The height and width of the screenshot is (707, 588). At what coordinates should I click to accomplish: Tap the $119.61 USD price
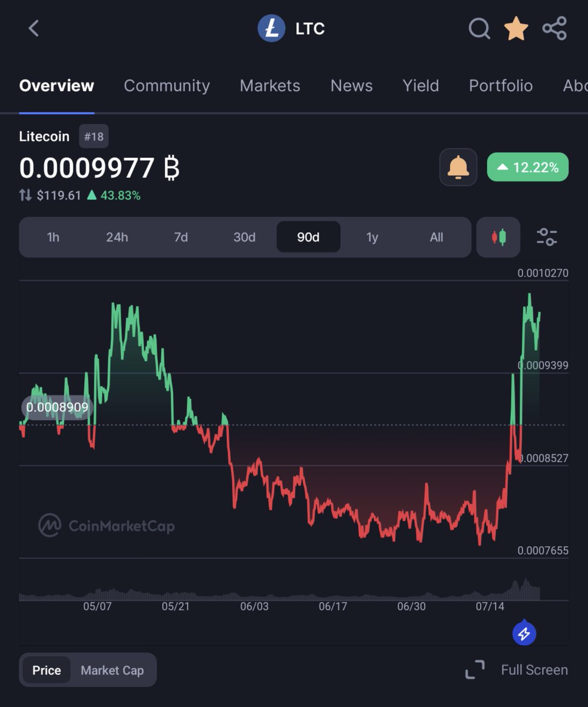59,196
